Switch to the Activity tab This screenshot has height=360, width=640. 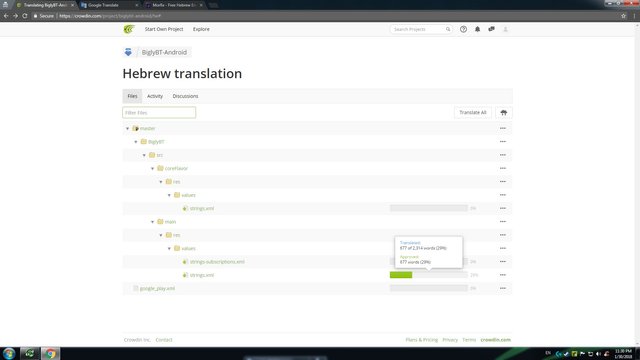coord(155,96)
